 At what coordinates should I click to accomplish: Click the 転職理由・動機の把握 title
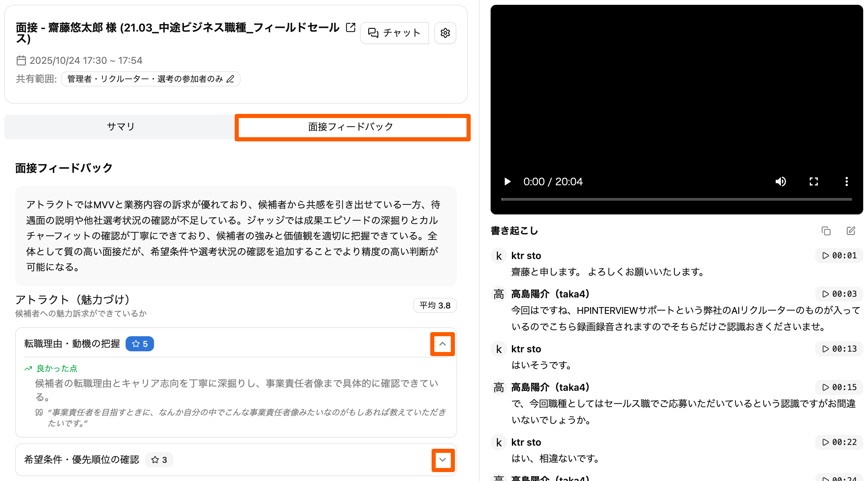tap(72, 344)
